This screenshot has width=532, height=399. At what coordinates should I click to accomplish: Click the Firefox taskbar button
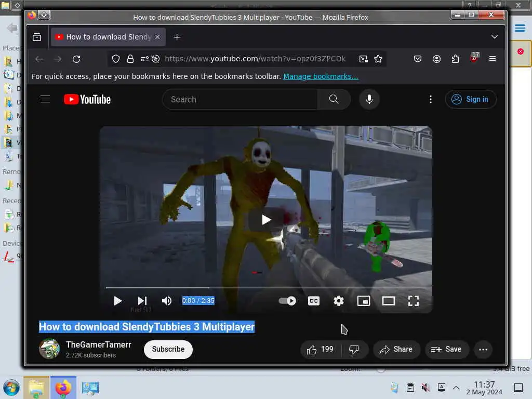(63, 388)
